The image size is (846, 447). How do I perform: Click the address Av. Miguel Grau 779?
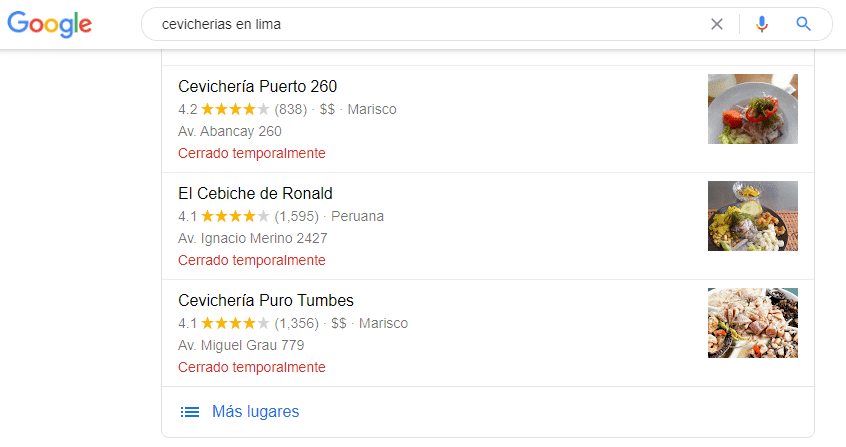pos(241,345)
